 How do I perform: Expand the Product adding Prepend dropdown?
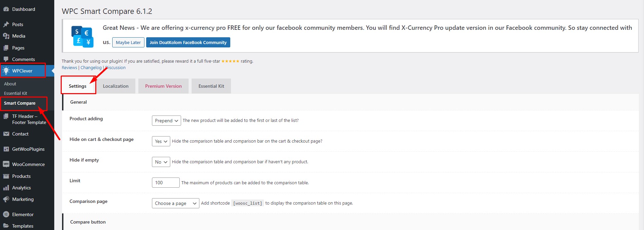(167, 121)
